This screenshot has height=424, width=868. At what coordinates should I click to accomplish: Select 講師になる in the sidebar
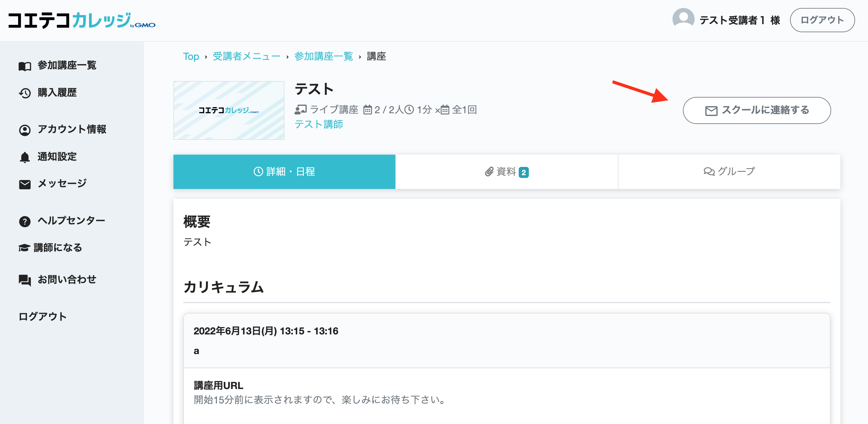coord(50,248)
